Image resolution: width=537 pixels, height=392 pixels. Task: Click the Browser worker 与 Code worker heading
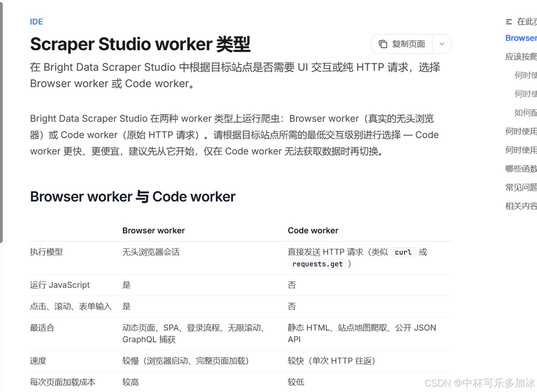pyautogui.click(x=132, y=197)
